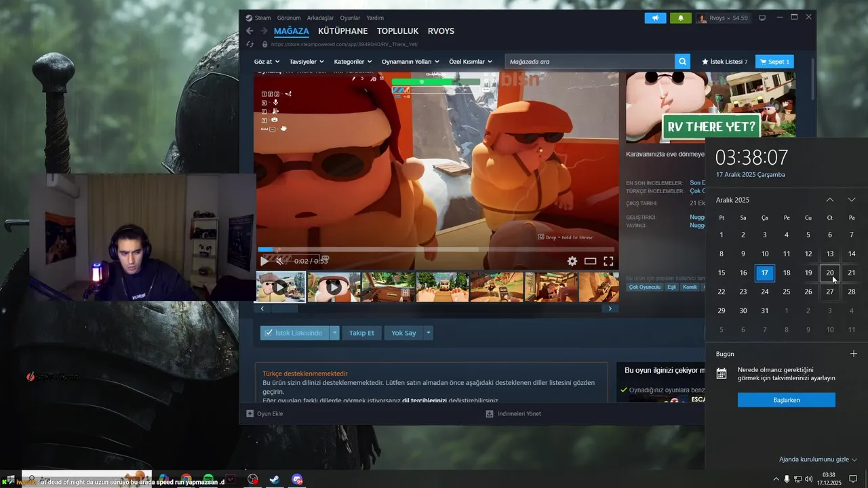Click the Steam forward navigation arrow

point(263,31)
